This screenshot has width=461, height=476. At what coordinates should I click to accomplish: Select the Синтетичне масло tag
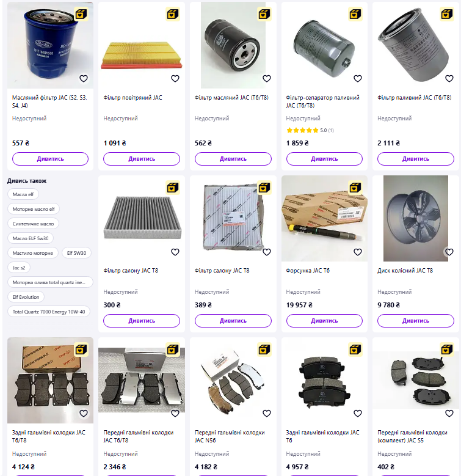33,224
